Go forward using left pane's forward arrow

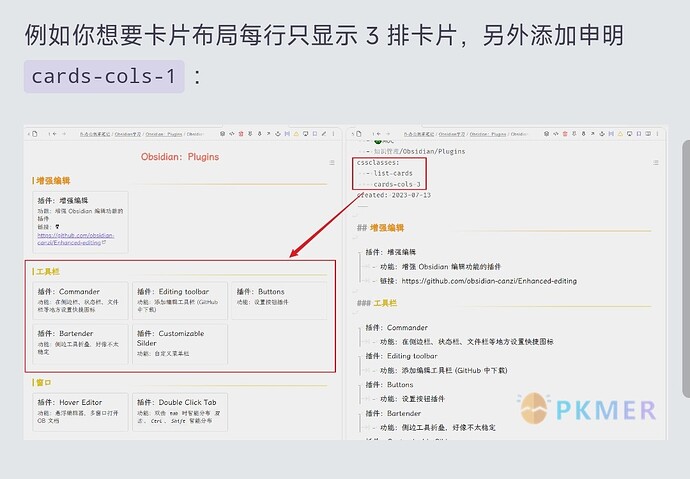pyautogui.click(x=64, y=134)
